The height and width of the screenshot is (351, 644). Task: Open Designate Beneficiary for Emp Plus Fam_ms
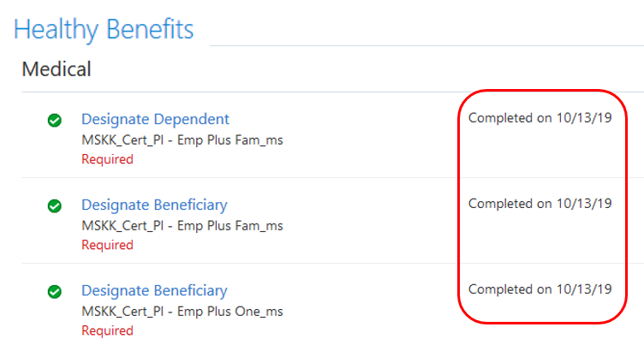[154, 205]
